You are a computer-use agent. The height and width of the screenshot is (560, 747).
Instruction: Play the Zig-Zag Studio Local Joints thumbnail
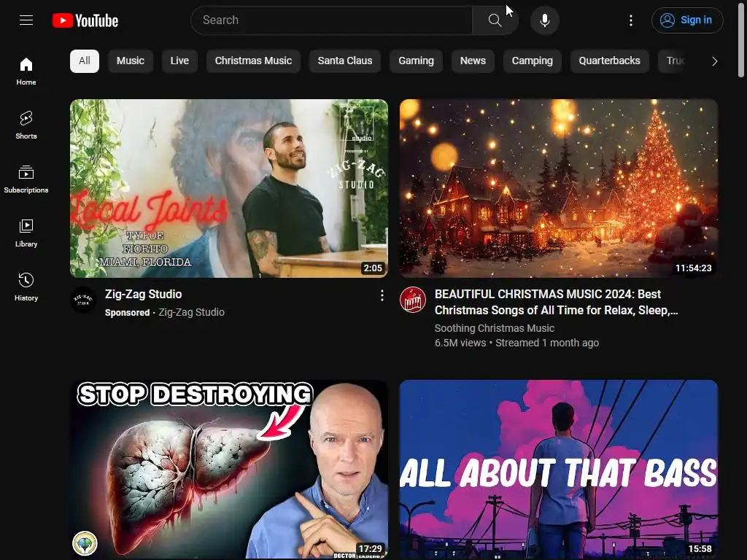point(228,188)
